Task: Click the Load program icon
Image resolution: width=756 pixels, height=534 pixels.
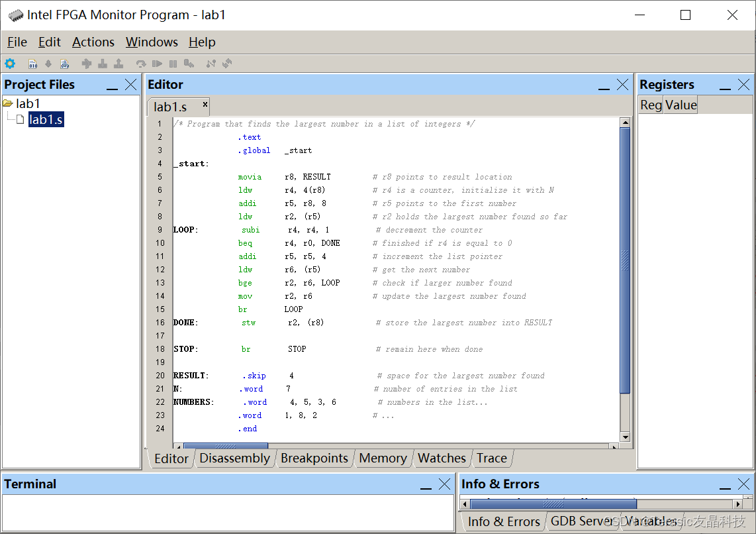Action: 48,64
